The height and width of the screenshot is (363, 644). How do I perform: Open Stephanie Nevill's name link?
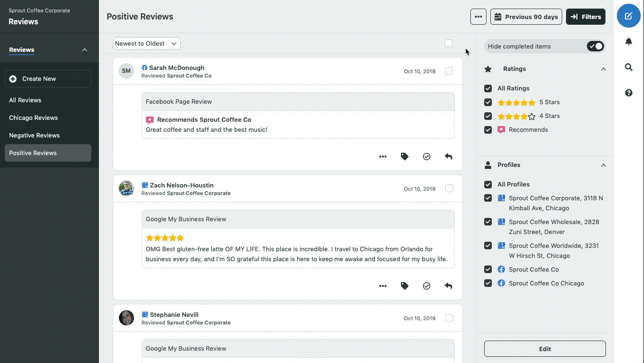174,314
